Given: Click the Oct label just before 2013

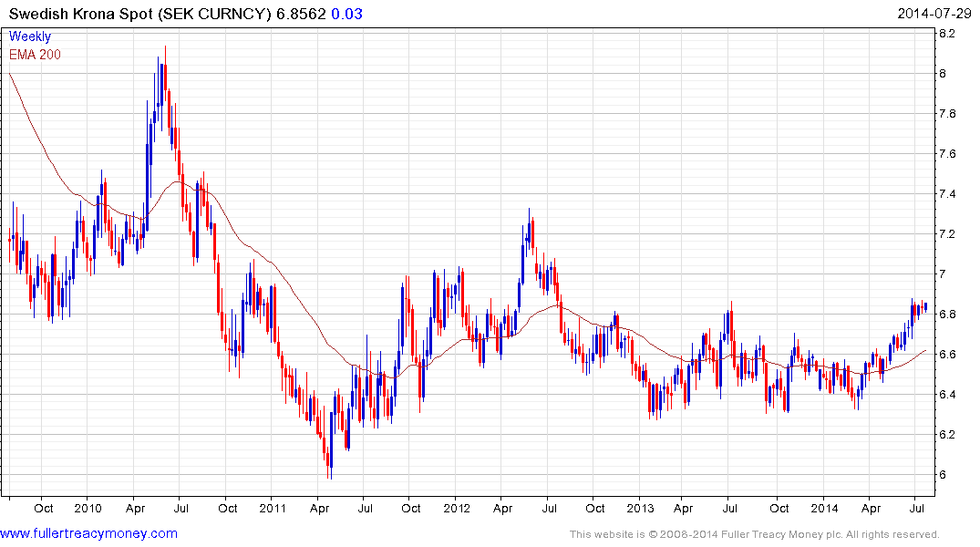Looking at the screenshot, I should (x=595, y=508).
